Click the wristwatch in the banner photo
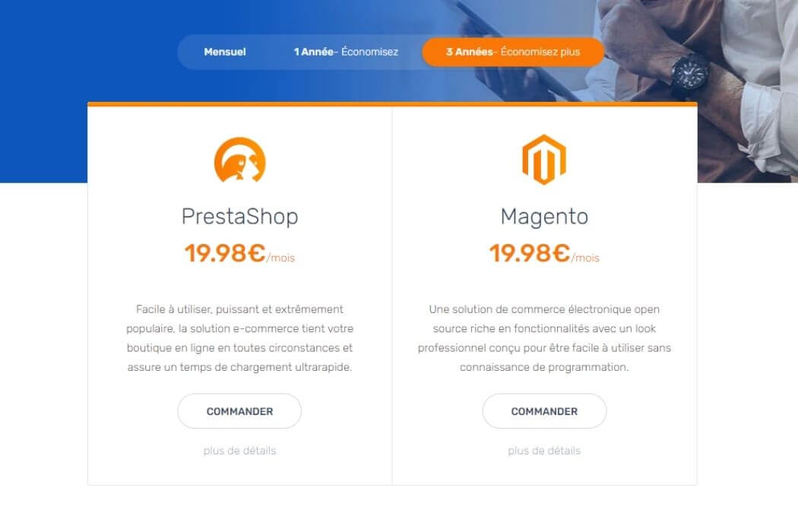The image size is (798, 532). click(688, 74)
